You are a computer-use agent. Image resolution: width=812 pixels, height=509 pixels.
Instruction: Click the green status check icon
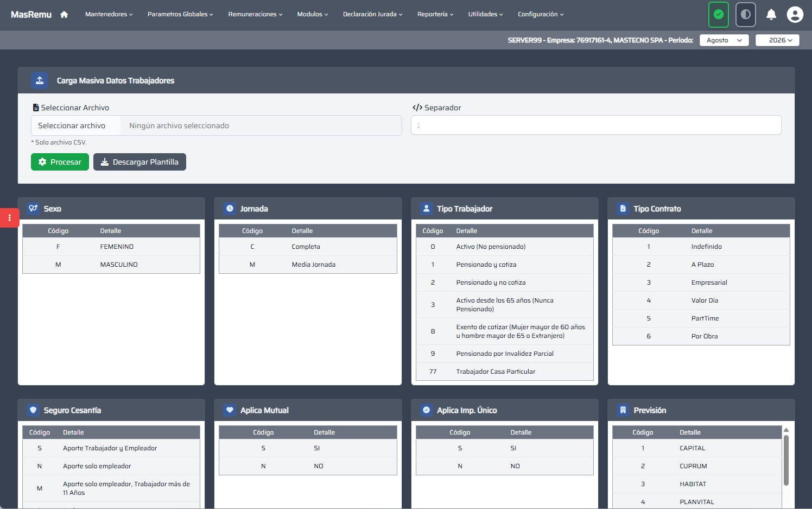[x=719, y=15]
